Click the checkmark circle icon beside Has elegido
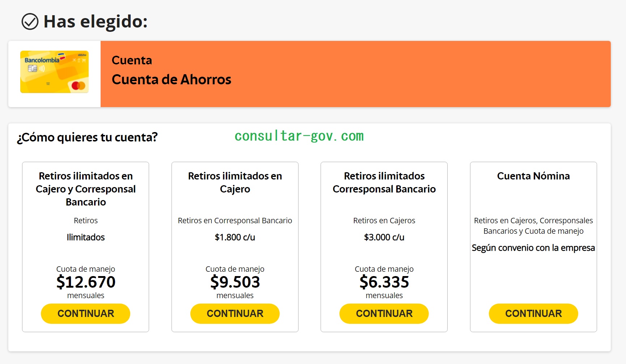 tap(30, 21)
